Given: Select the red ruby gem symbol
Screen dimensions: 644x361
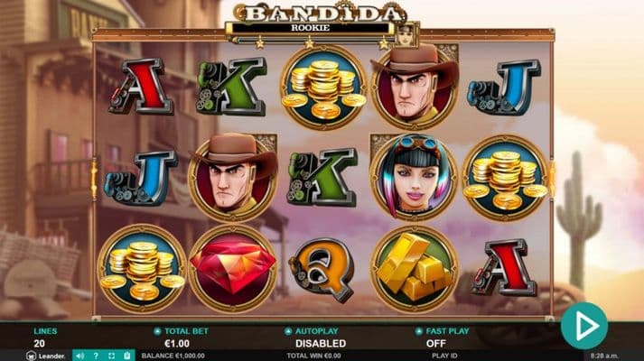Looking at the screenshot, I should coord(232,267).
